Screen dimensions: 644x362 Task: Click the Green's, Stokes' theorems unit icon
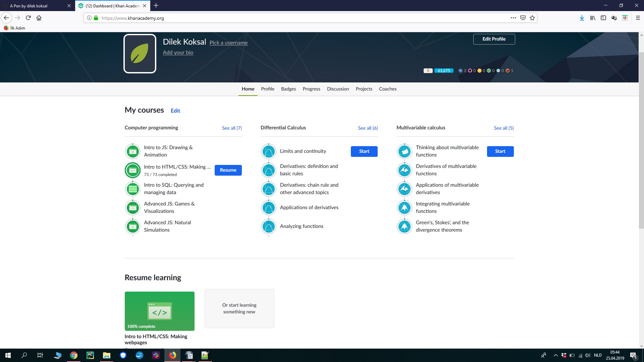pos(405,227)
